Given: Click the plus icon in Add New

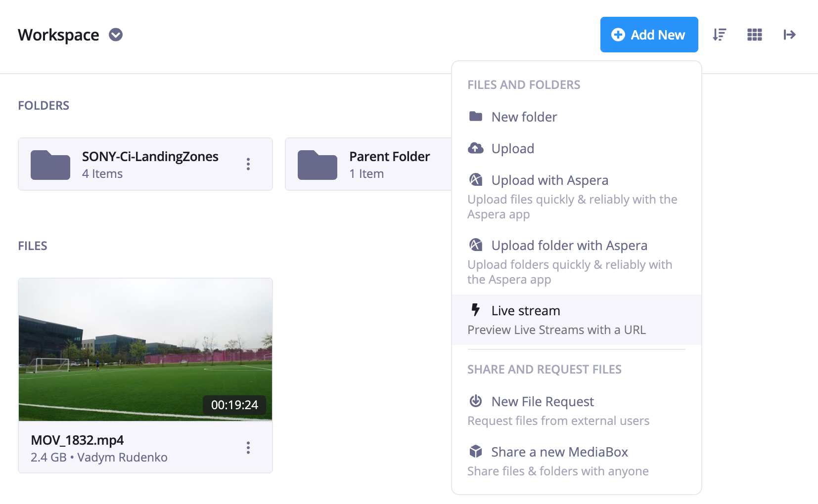Looking at the screenshot, I should click(618, 35).
